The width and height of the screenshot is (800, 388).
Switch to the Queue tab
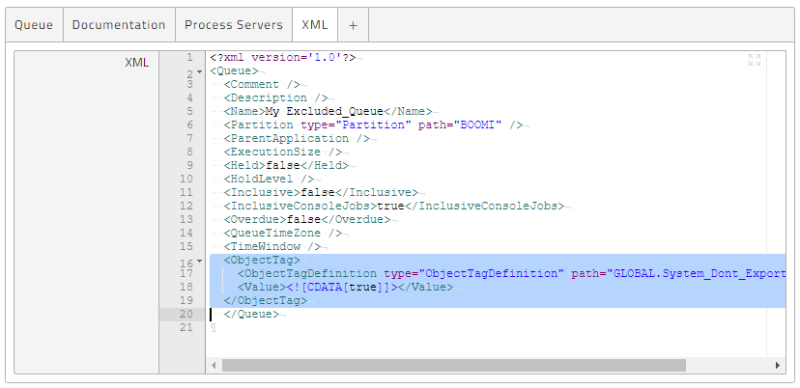tap(34, 25)
